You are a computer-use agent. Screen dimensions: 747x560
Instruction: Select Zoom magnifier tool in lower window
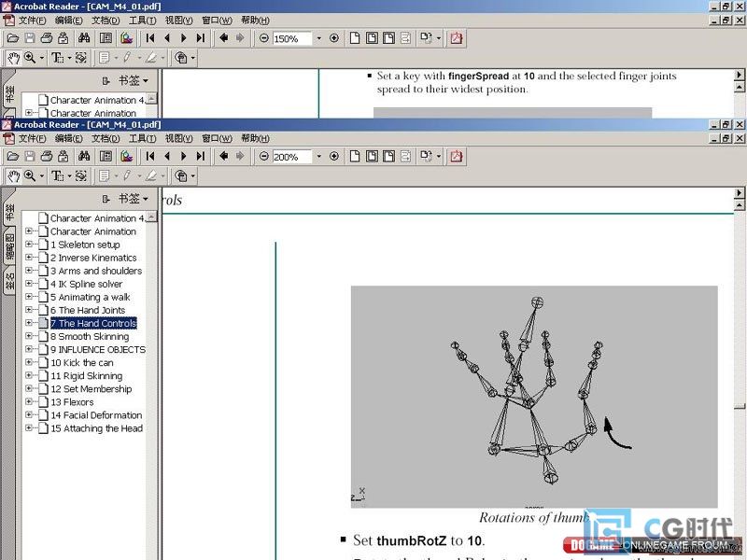(x=30, y=176)
